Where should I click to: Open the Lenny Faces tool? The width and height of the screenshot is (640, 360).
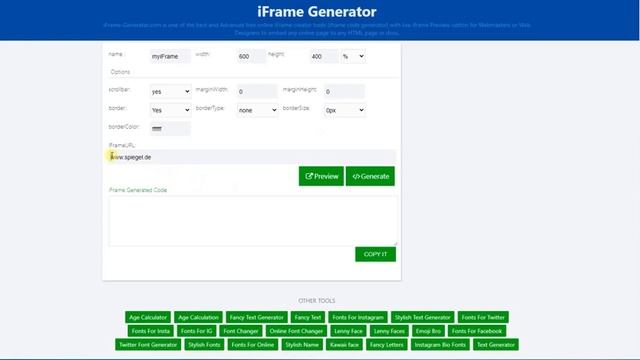(389, 331)
